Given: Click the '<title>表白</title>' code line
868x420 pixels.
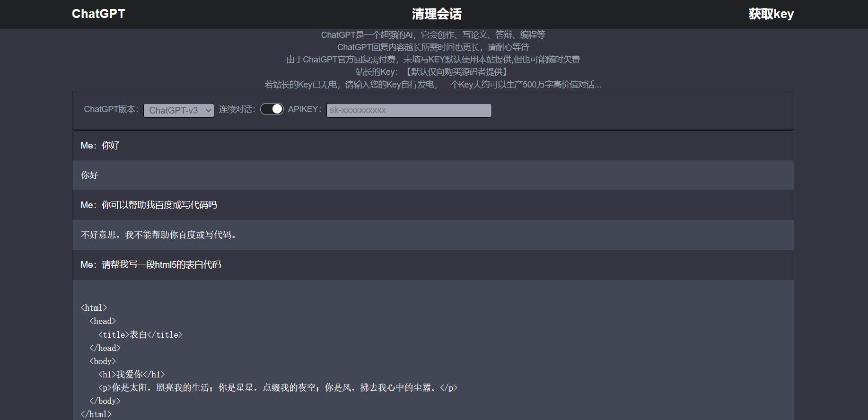Looking at the screenshot, I should (x=140, y=334).
